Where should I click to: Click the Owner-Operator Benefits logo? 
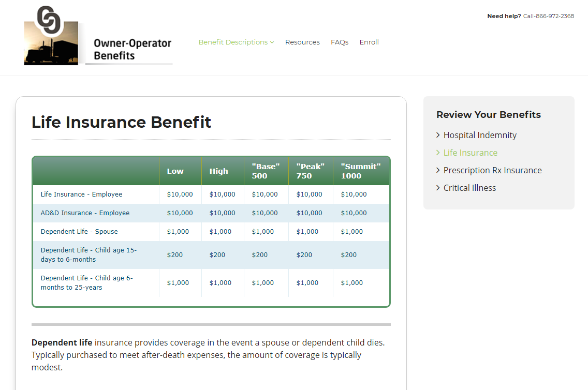click(x=98, y=36)
